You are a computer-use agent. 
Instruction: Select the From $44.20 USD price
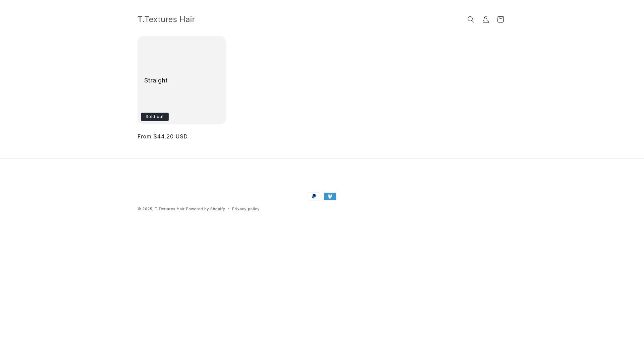pyautogui.click(x=163, y=136)
